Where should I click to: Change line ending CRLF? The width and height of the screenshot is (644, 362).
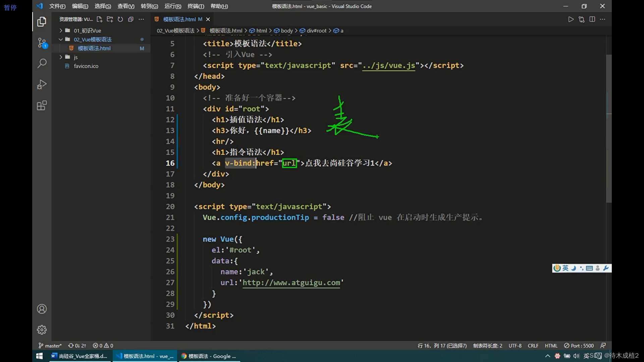click(x=533, y=346)
